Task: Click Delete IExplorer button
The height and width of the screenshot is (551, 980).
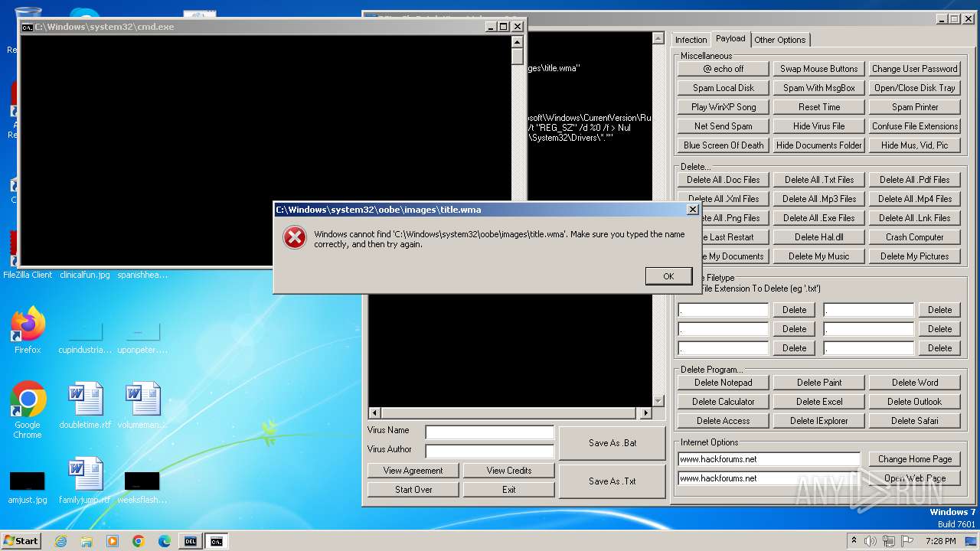Action: 819,421
